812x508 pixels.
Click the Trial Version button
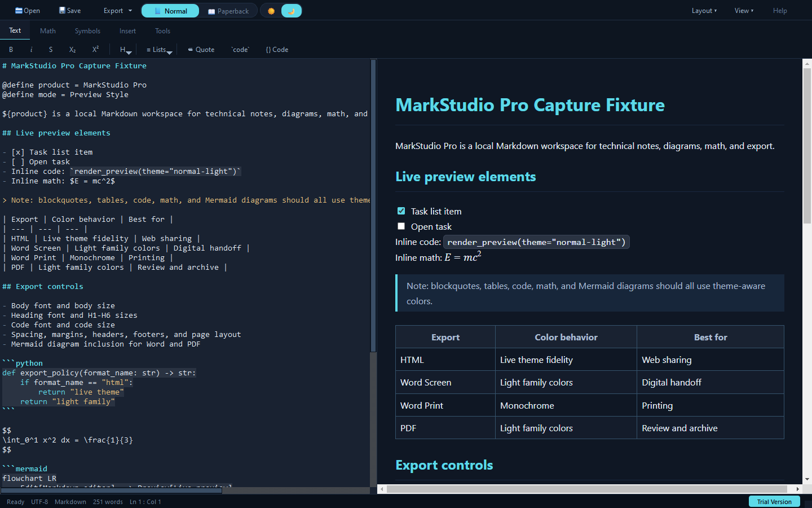[774, 502]
